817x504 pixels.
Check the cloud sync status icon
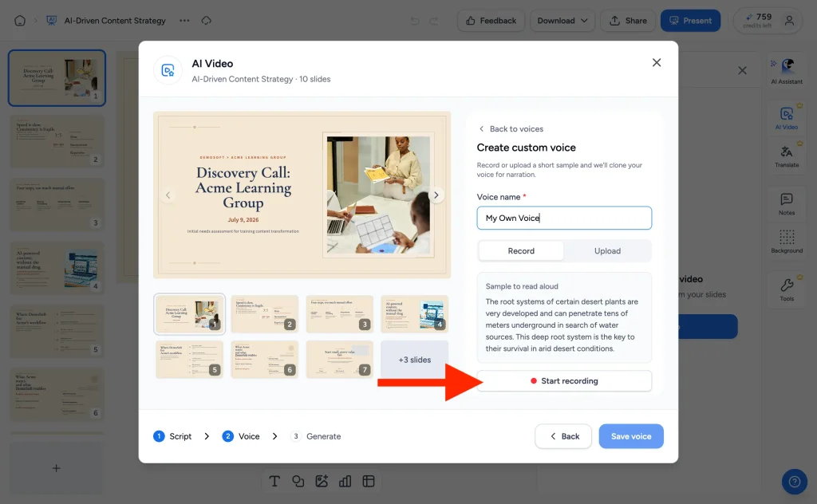tap(207, 21)
